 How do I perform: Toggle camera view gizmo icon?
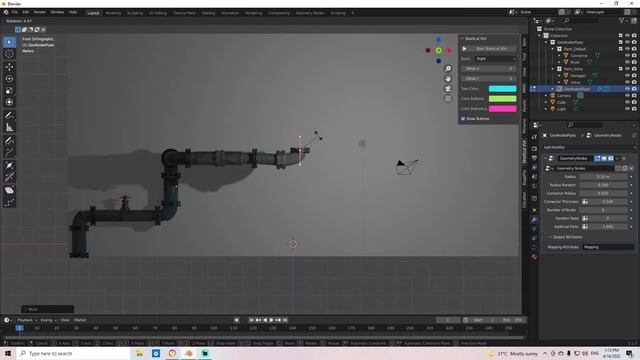click(x=448, y=89)
